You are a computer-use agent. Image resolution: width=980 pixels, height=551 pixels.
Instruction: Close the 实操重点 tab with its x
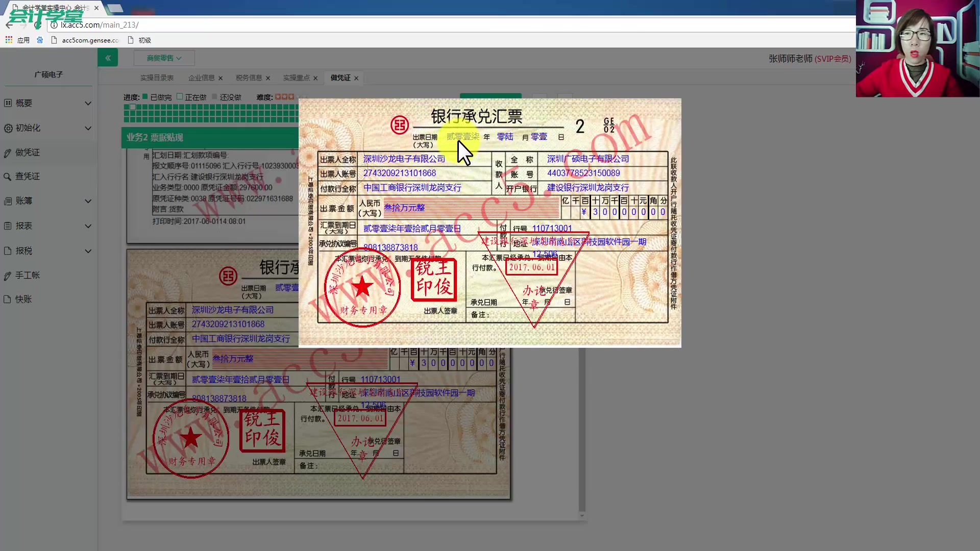point(315,78)
